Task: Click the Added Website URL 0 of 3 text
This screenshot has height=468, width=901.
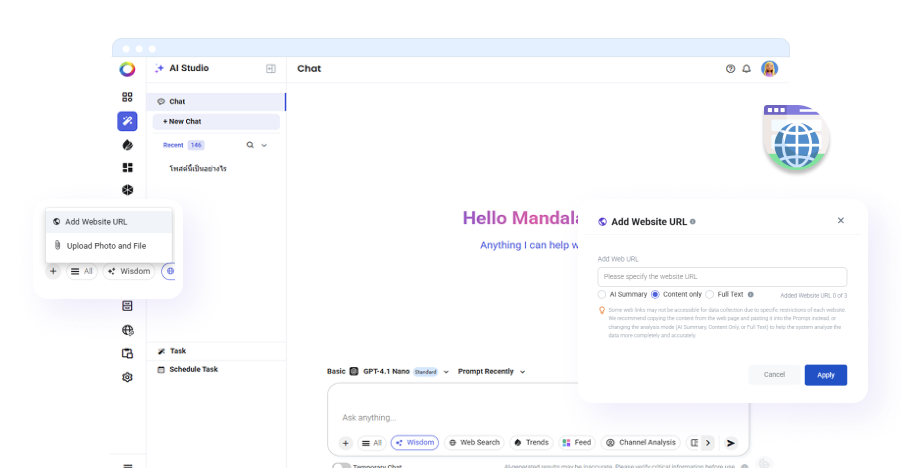Action: 813,296
